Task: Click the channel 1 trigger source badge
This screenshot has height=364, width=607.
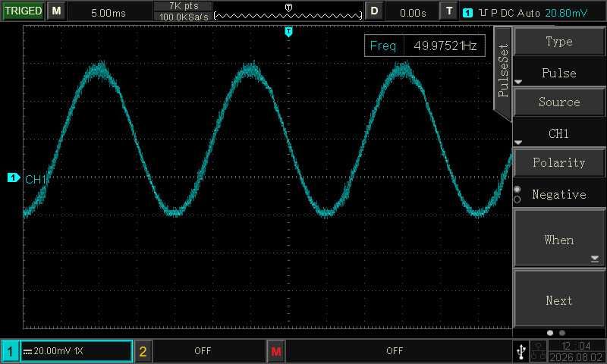Action: (x=467, y=13)
